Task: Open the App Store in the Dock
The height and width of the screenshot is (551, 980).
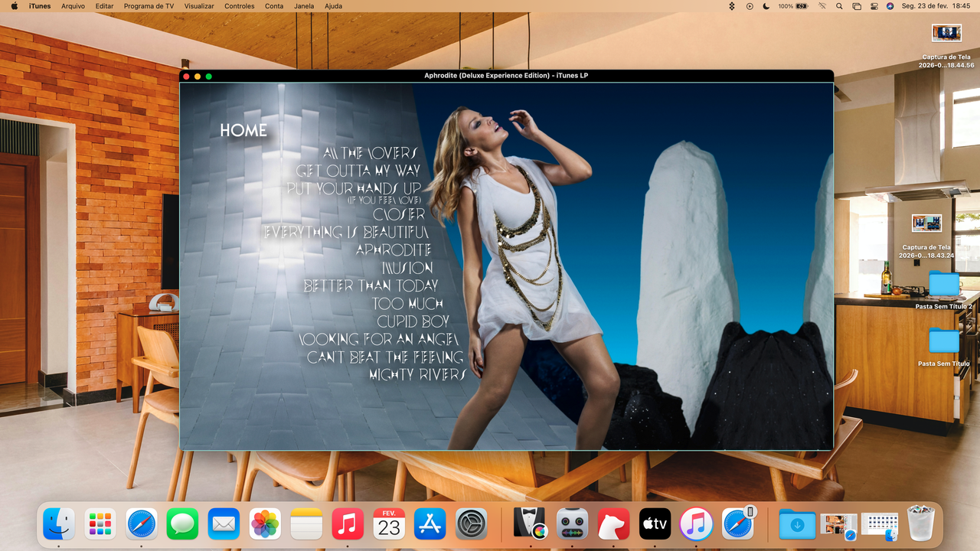Action: point(430,524)
